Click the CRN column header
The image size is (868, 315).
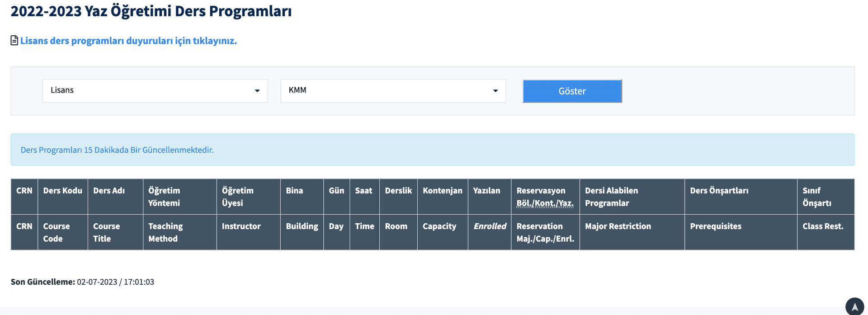point(24,191)
